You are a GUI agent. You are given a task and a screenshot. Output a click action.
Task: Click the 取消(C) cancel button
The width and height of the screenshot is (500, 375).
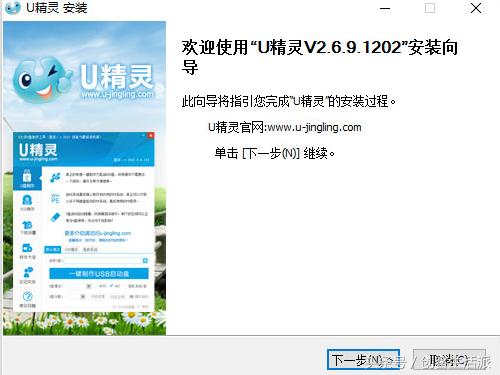pos(449,360)
